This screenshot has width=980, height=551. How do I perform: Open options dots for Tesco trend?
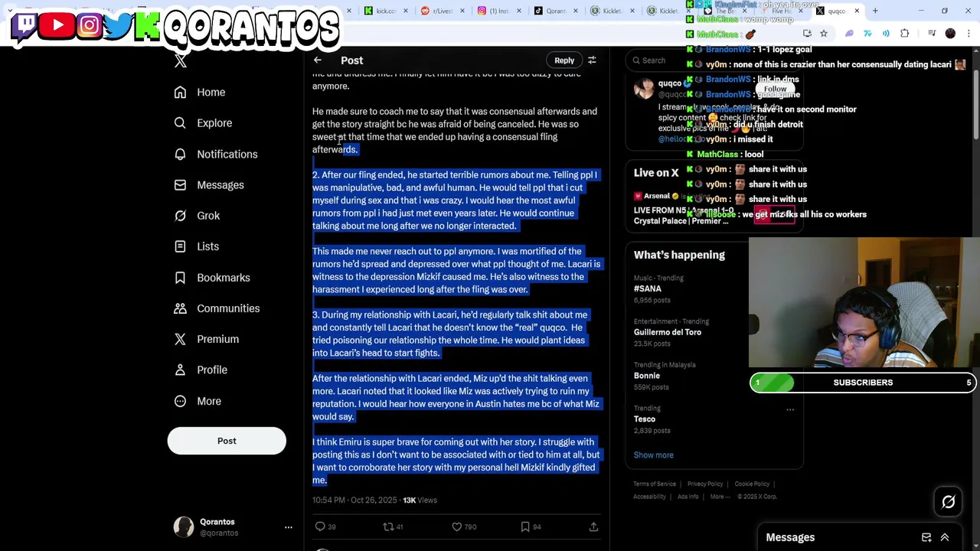point(790,409)
